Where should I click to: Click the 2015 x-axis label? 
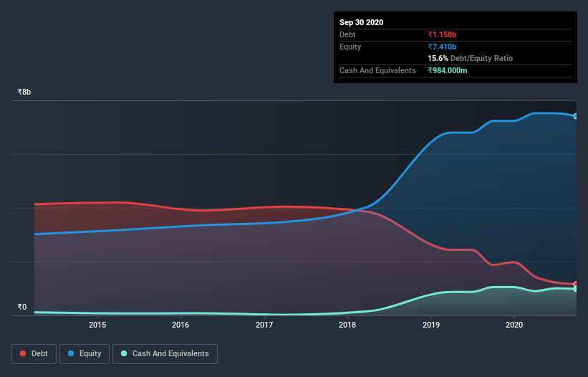(97, 325)
